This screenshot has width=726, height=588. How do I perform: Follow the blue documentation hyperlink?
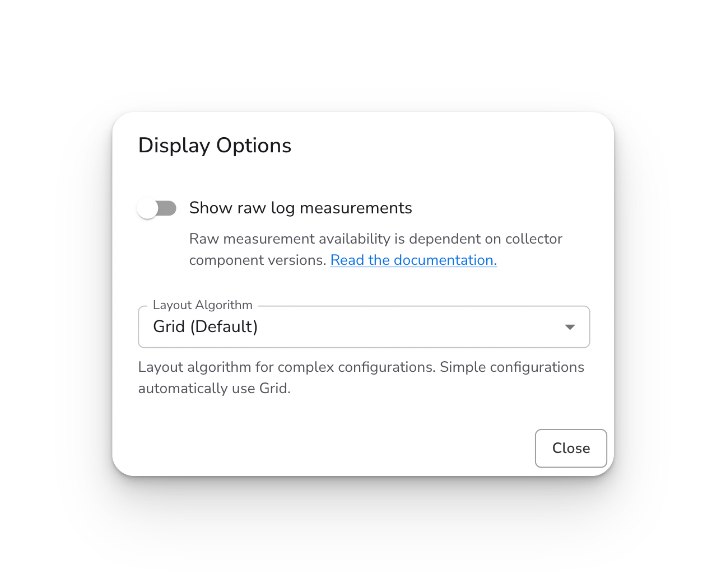(413, 260)
